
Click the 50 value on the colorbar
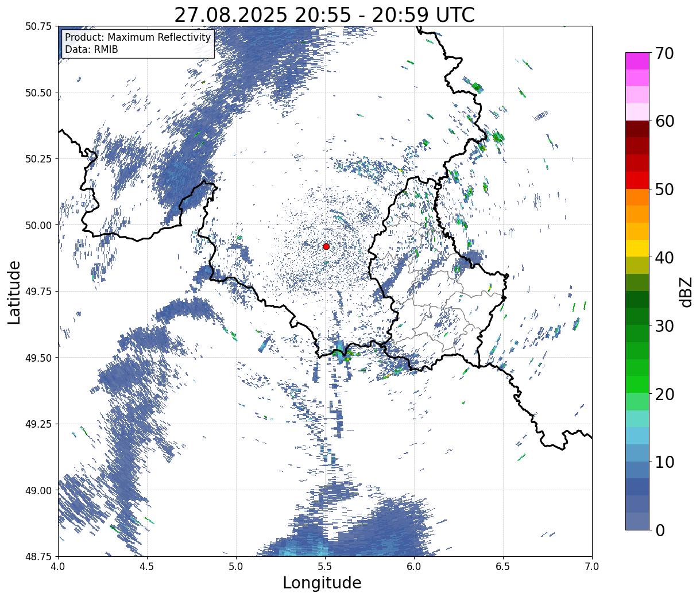click(664, 189)
